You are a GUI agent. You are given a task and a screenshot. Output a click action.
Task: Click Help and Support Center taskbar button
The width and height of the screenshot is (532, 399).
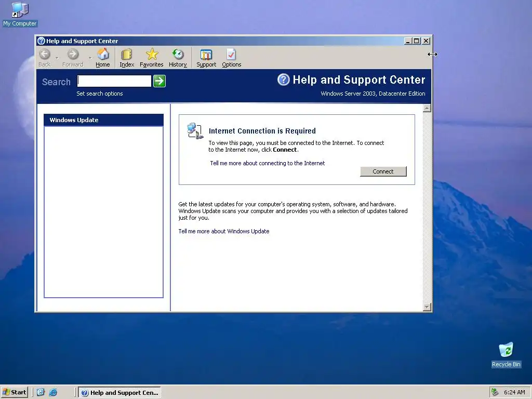119,393
